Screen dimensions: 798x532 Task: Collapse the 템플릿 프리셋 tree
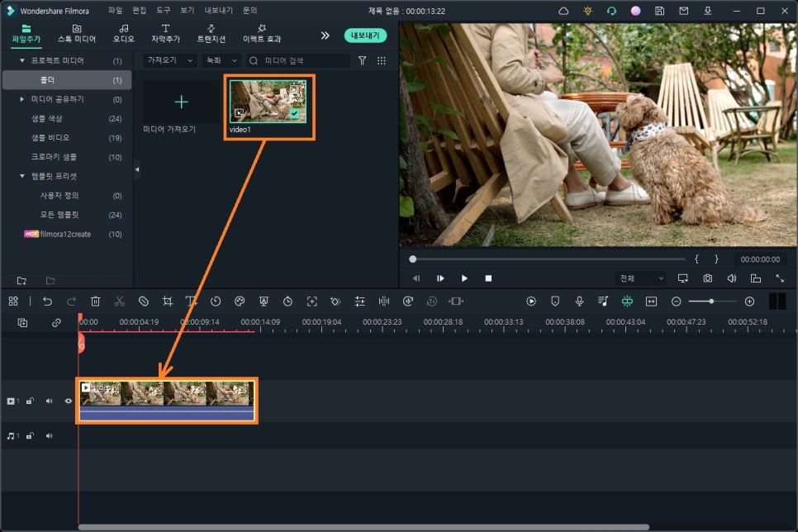[x=21, y=176]
